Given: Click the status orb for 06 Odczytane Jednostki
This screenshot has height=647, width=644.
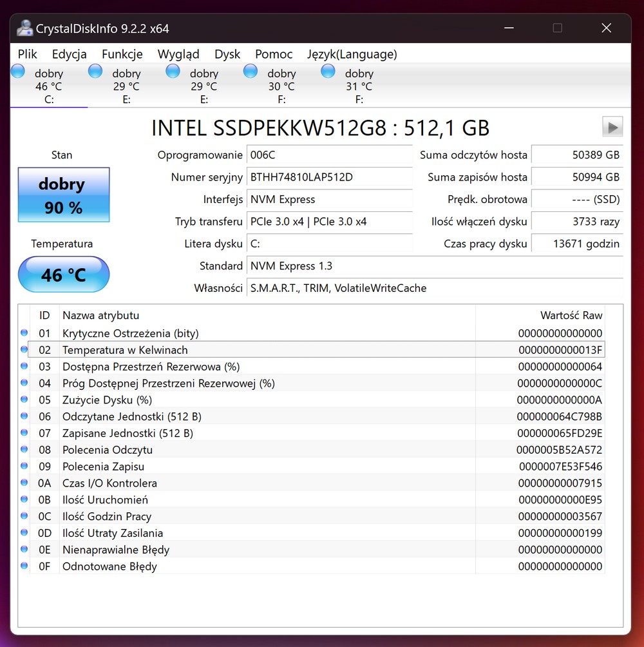Looking at the screenshot, I should pyautogui.click(x=24, y=416).
